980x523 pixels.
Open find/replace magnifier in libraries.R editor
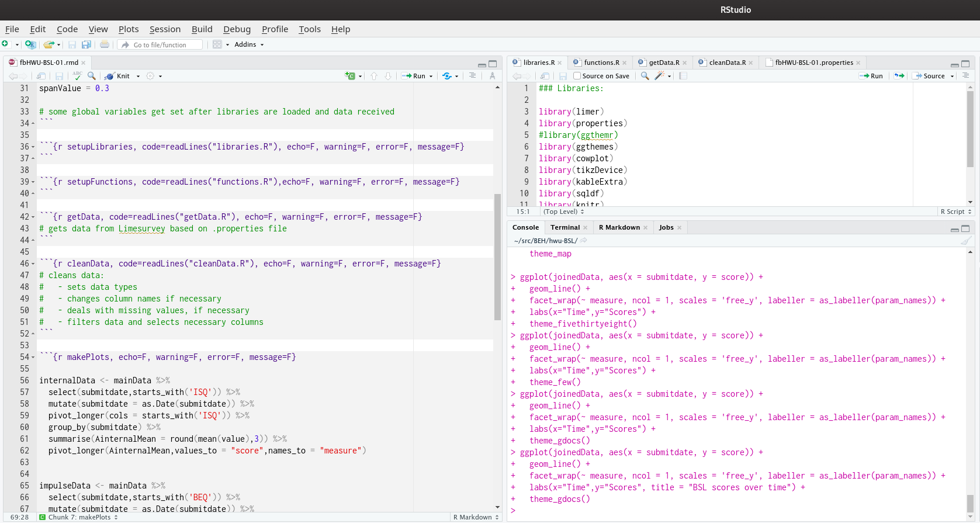click(x=645, y=76)
